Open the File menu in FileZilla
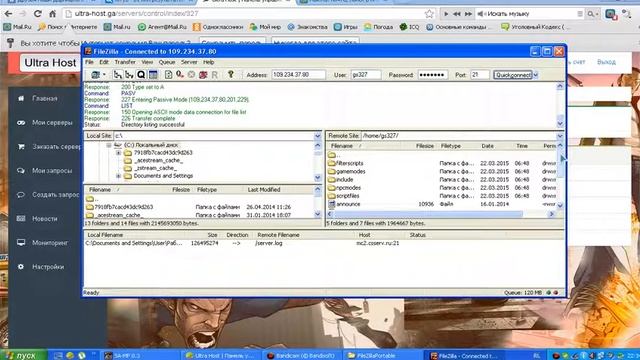The image size is (640, 360). coord(89,62)
